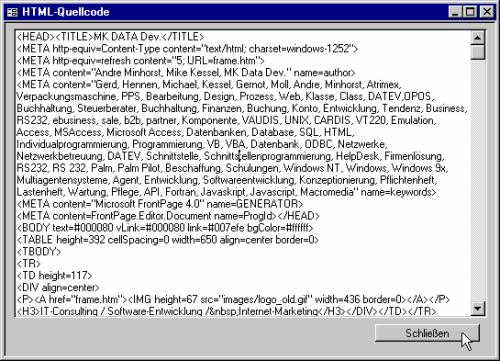
Task: Click the "<TD height=117>" line
Action: pyautogui.click(x=54, y=276)
